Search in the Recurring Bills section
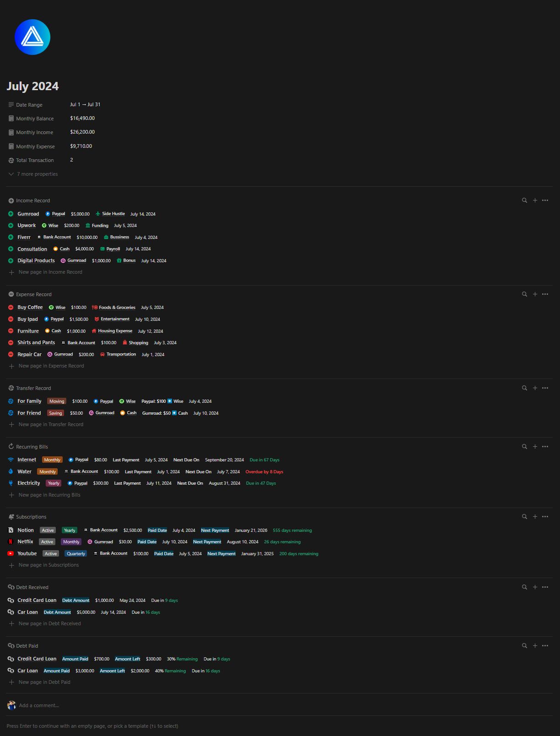This screenshot has height=736, width=560. point(524,447)
